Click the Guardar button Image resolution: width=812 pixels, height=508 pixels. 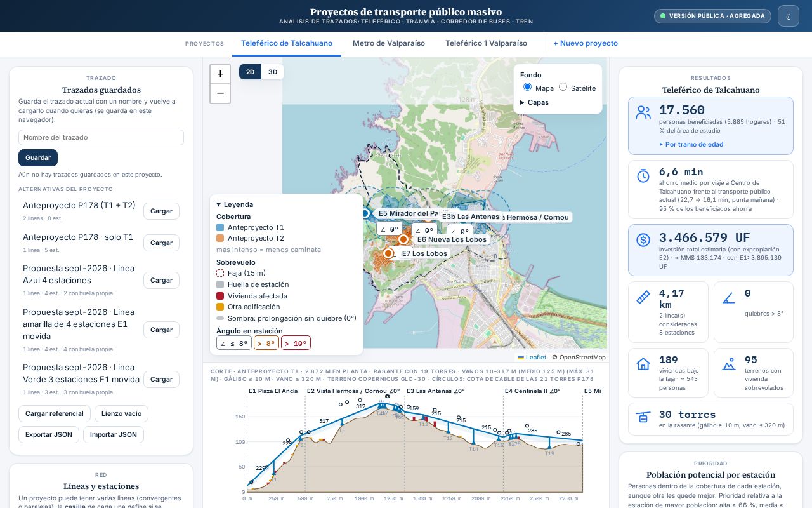coord(38,157)
